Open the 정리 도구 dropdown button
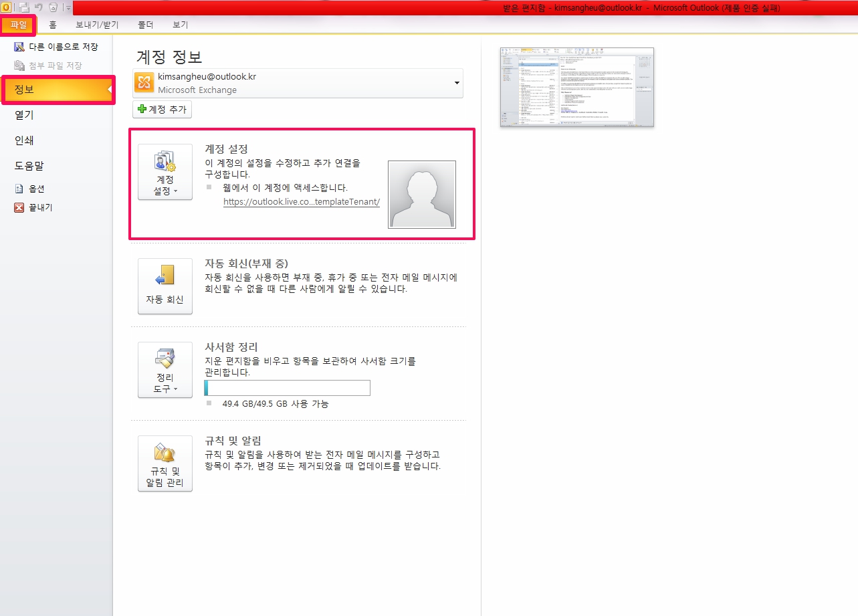858x616 pixels. (165, 370)
